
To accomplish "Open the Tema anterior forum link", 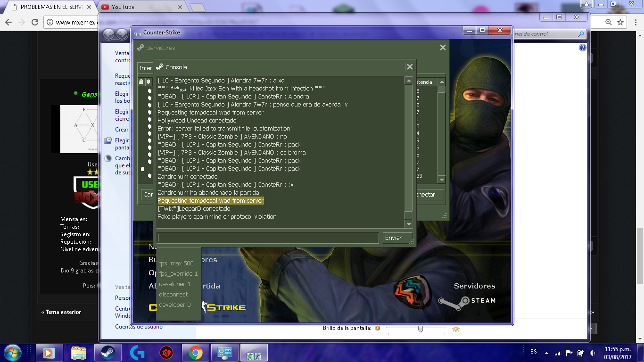I will [61, 312].
